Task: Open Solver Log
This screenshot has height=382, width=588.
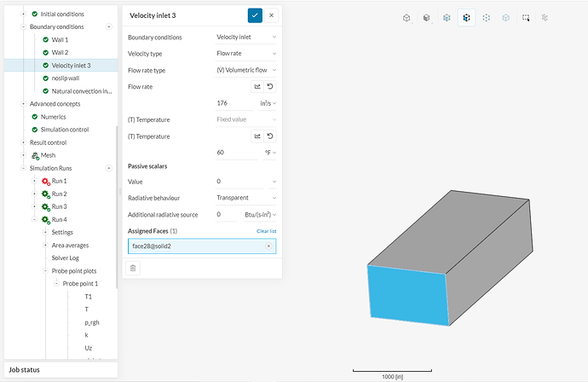Action: click(x=66, y=258)
